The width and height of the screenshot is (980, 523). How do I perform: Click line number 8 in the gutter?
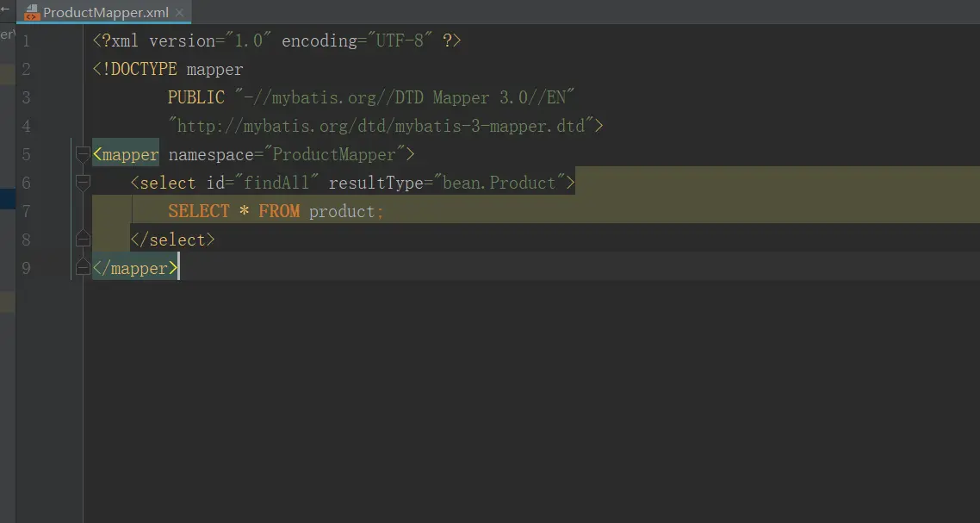click(x=26, y=240)
